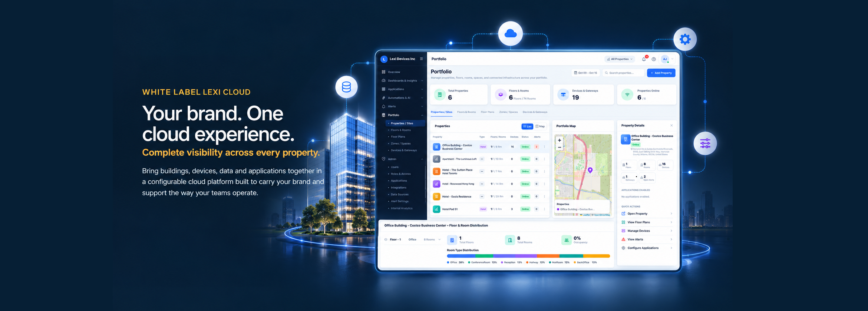Expand the Floor - 1 rooms row
Image resolution: width=868 pixels, height=311 pixels.
[412, 239]
